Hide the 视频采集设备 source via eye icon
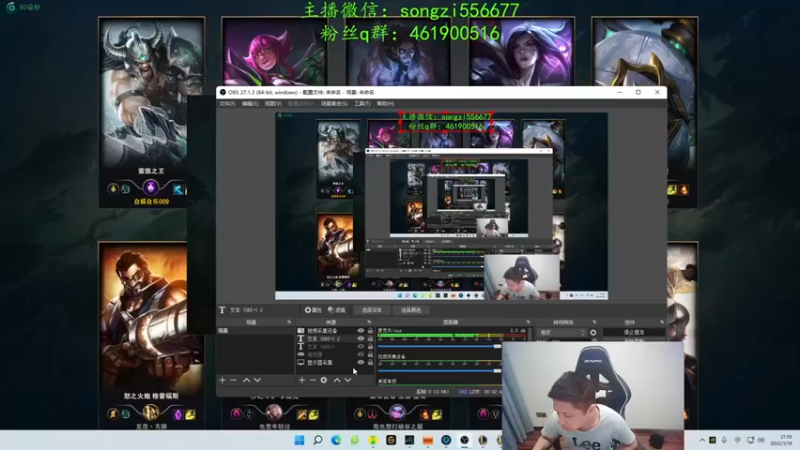This screenshot has height=450, width=800. tap(361, 331)
